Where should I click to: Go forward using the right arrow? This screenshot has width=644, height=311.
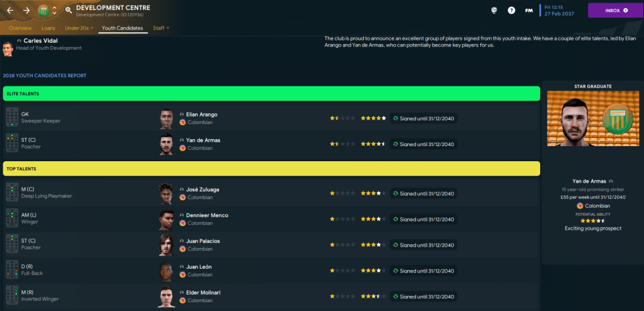[26, 10]
